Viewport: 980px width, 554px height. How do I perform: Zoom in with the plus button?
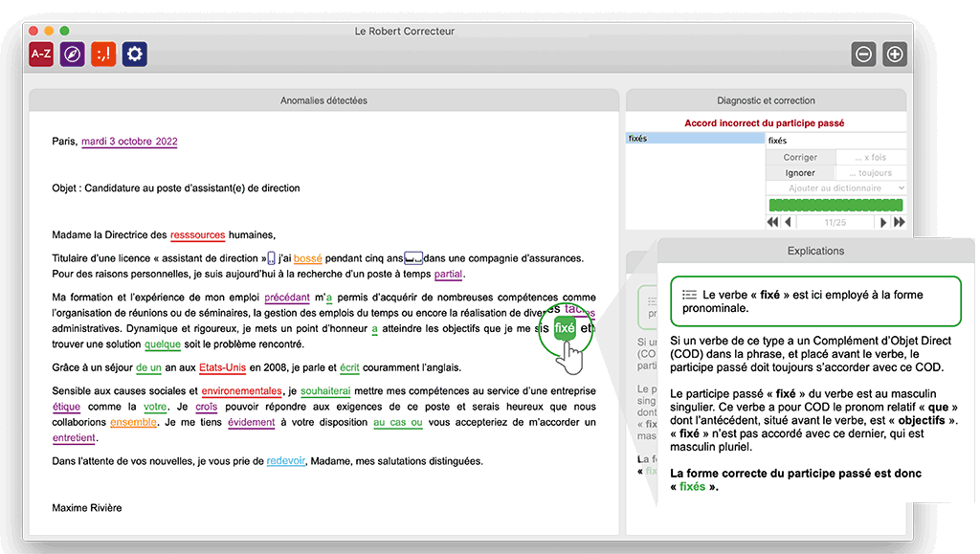pyautogui.click(x=895, y=55)
